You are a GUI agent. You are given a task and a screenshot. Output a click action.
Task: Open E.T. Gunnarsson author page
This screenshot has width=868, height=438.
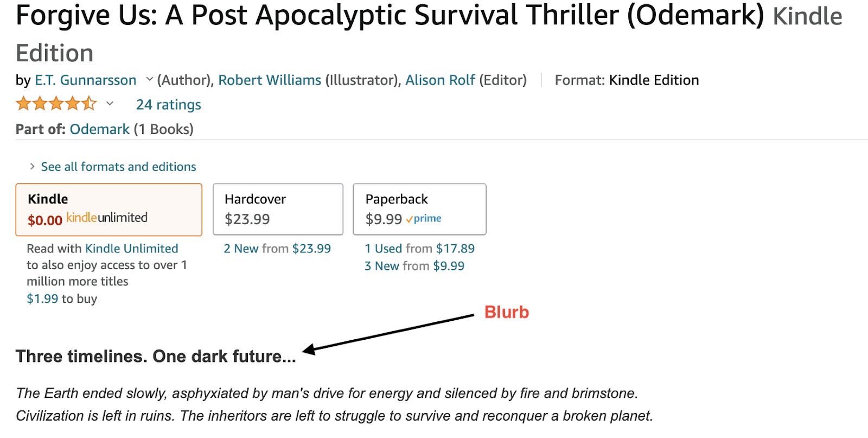click(x=86, y=80)
